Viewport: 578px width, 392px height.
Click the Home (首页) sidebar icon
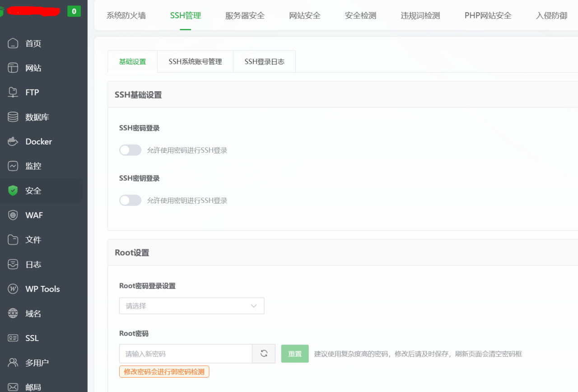click(x=13, y=43)
